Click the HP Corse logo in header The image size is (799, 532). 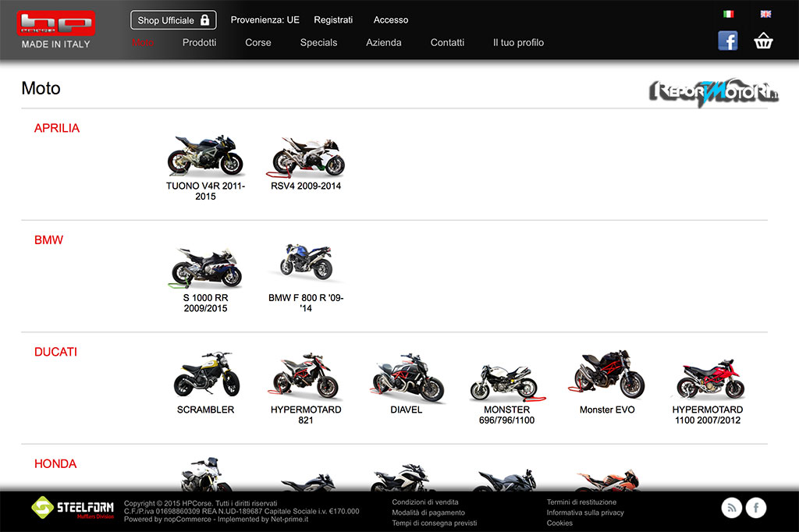(55, 24)
